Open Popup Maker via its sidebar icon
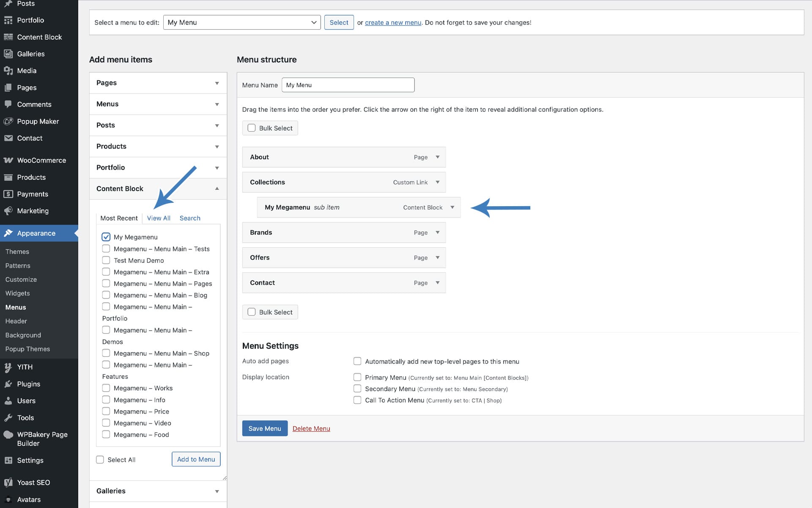This screenshot has width=812, height=508. [x=8, y=121]
